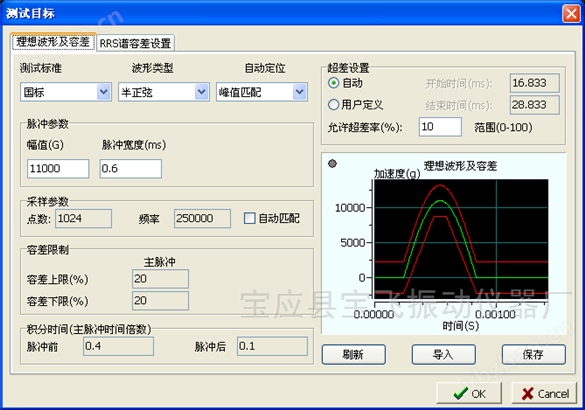Click the 容差上限(%) field

coord(160,279)
